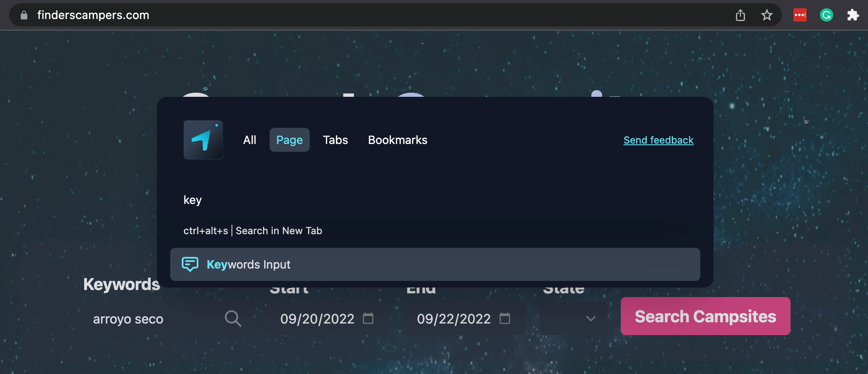Click the chat icon beside Keywords Input
The height and width of the screenshot is (374, 868).
[190, 264]
